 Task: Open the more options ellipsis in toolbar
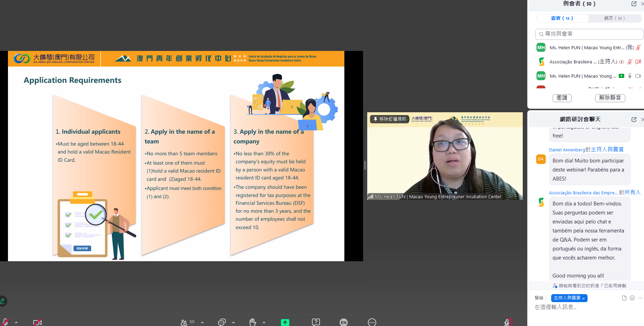click(372, 322)
